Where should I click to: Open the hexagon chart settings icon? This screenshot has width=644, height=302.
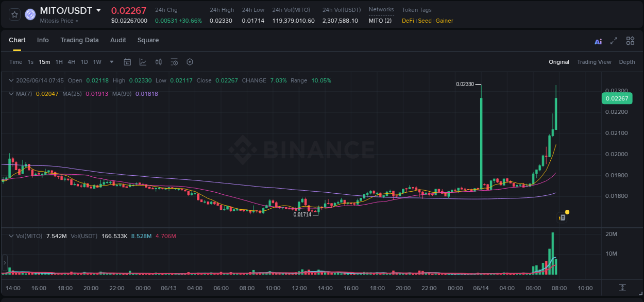[x=190, y=62]
